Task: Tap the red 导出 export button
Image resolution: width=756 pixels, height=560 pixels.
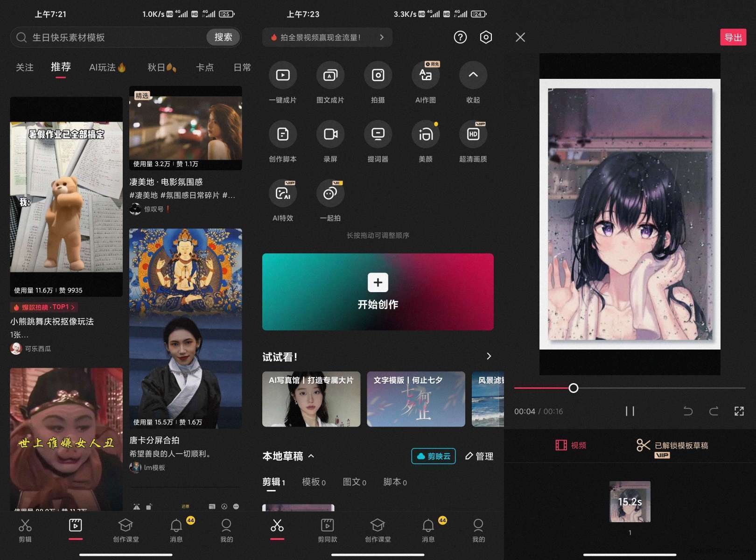Action: (x=733, y=37)
